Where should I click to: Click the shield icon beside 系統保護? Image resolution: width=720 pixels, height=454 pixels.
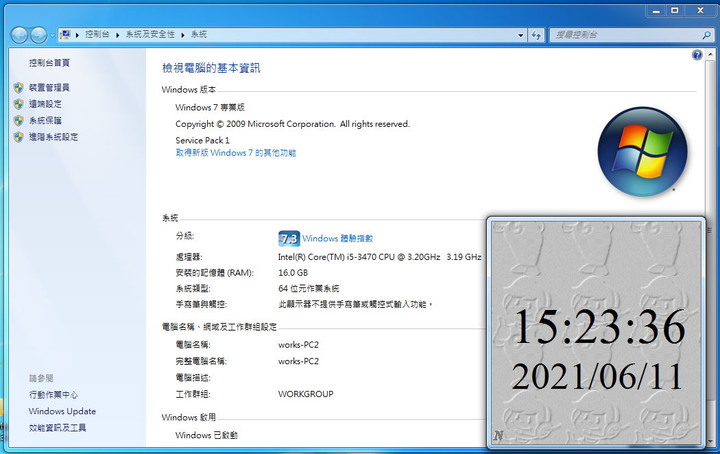coord(18,121)
